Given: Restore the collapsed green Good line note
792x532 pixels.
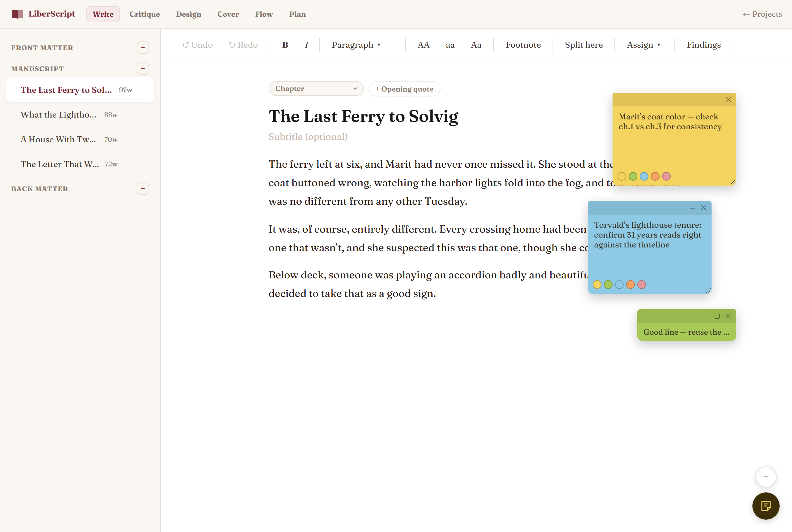Looking at the screenshot, I should click(x=717, y=316).
